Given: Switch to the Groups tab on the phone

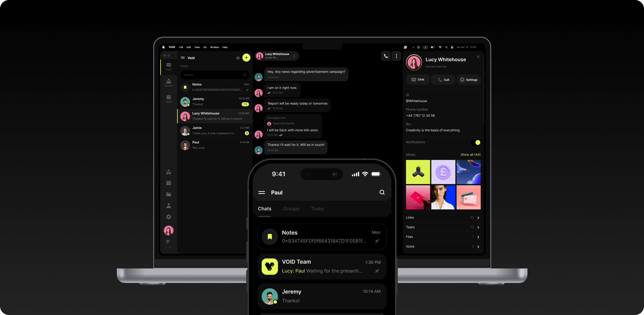Looking at the screenshot, I should (291, 208).
